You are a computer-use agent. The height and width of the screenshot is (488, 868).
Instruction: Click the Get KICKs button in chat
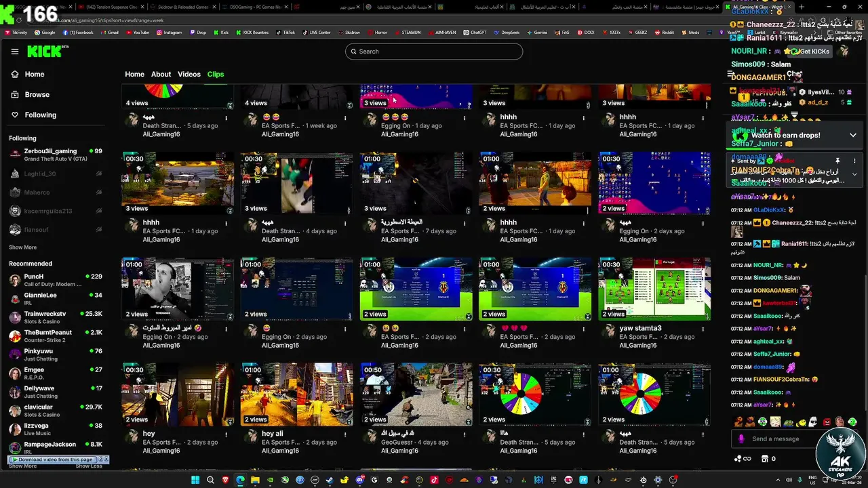[x=810, y=52]
